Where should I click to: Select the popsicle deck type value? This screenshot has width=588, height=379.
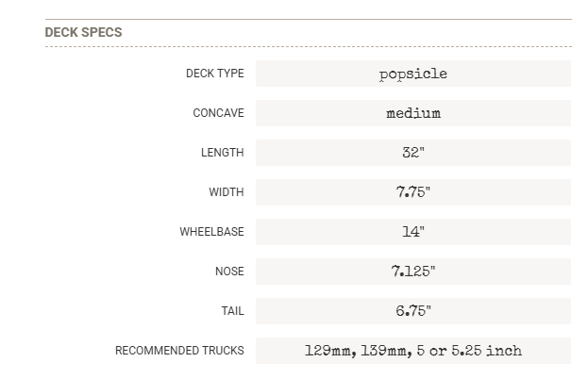(412, 74)
